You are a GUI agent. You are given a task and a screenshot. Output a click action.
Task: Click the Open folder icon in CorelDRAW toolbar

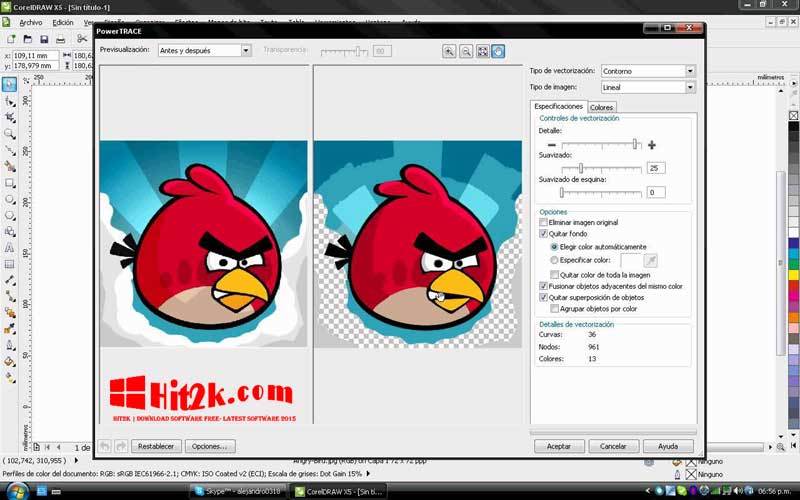pyautogui.click(x=28, y=39)
